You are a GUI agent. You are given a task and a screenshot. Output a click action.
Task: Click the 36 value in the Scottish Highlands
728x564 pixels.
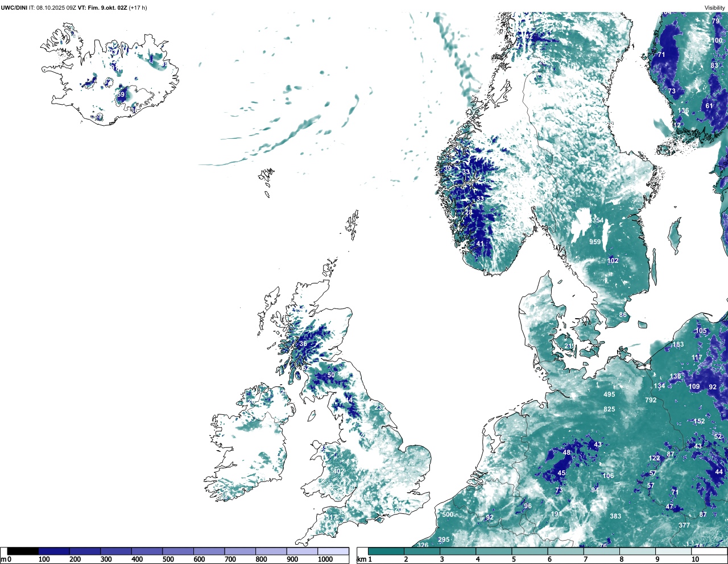pyautogui.click(x=303, y=344)
